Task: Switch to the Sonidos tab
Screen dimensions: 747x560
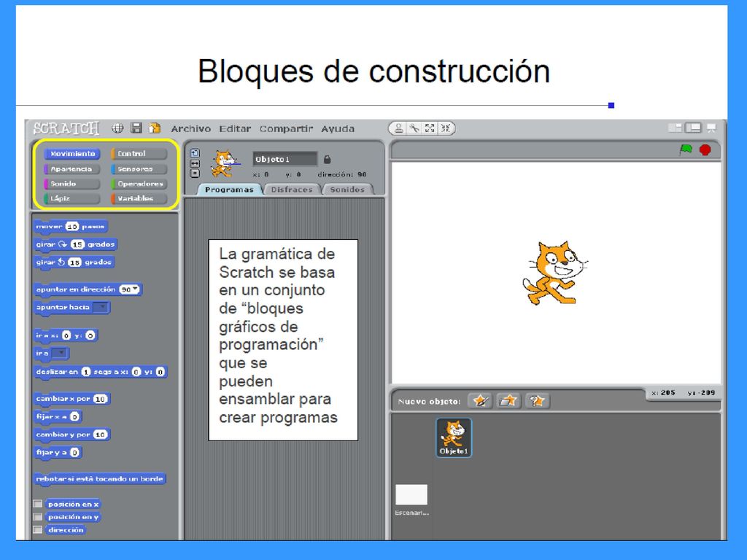Action: coord(347,190)
